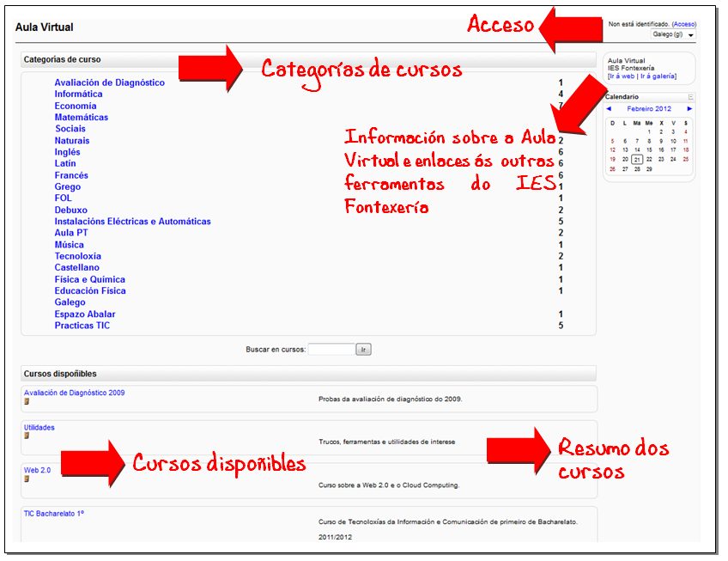Open the Matemáticas course category
728x561 pixels.
[82, 118]
